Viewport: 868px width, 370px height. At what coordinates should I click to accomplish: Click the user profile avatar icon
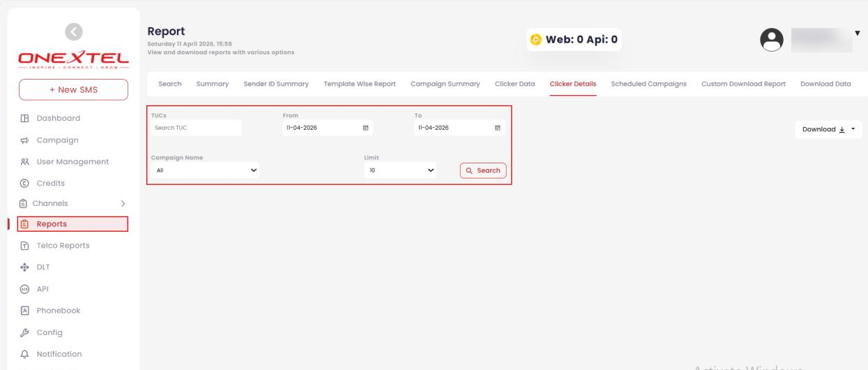[x=773, y=40]
